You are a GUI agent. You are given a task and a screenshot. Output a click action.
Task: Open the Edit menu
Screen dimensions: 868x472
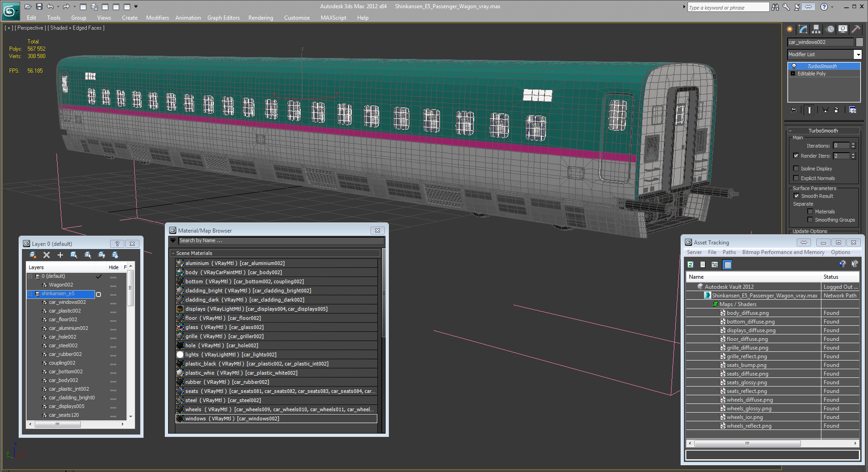tap(31, 18)
